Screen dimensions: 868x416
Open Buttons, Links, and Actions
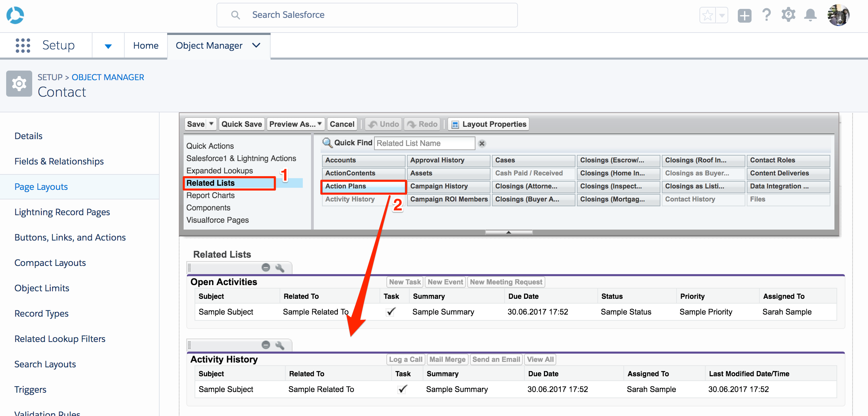pyautogui.click(x=70, y=237)
